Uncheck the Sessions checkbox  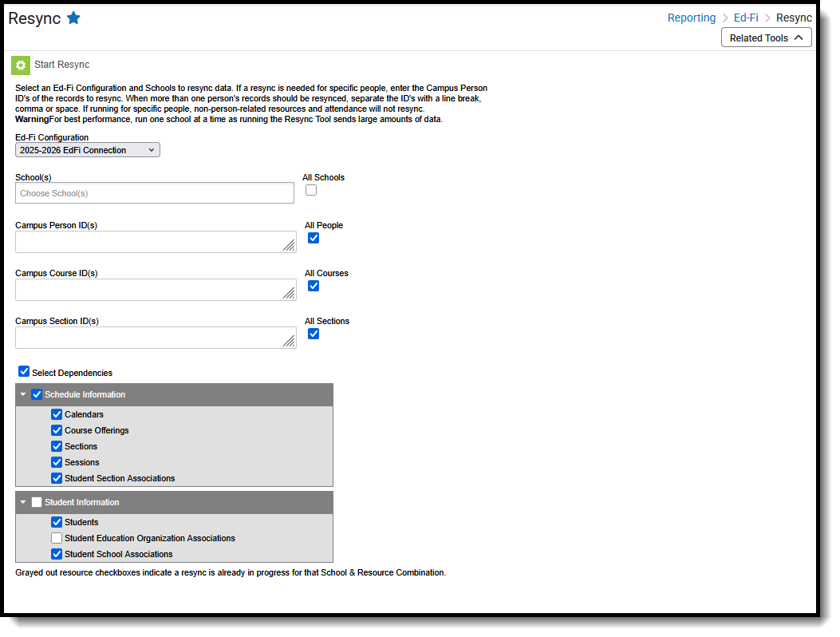click(x=57, y=462)
